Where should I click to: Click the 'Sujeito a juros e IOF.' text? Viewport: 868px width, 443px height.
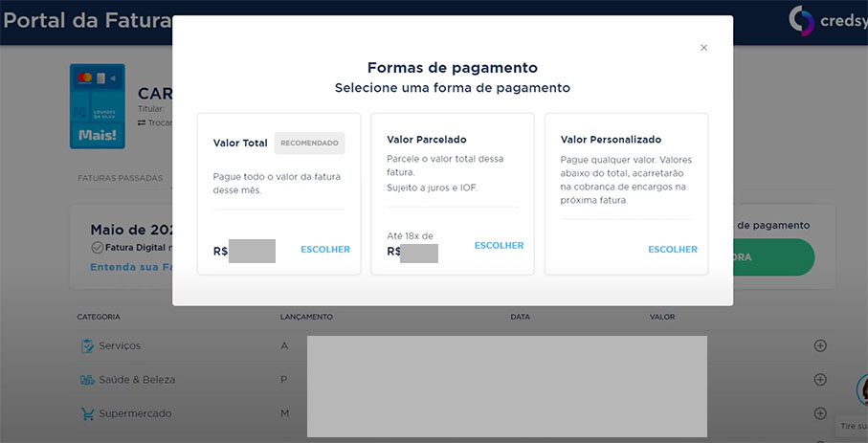click(x=432, y=188)
